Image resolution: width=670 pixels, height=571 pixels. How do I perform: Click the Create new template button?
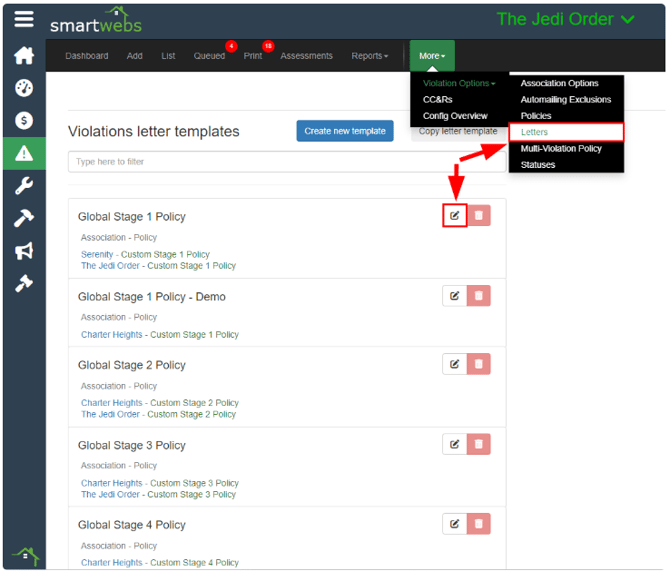(x=345, y=131)
